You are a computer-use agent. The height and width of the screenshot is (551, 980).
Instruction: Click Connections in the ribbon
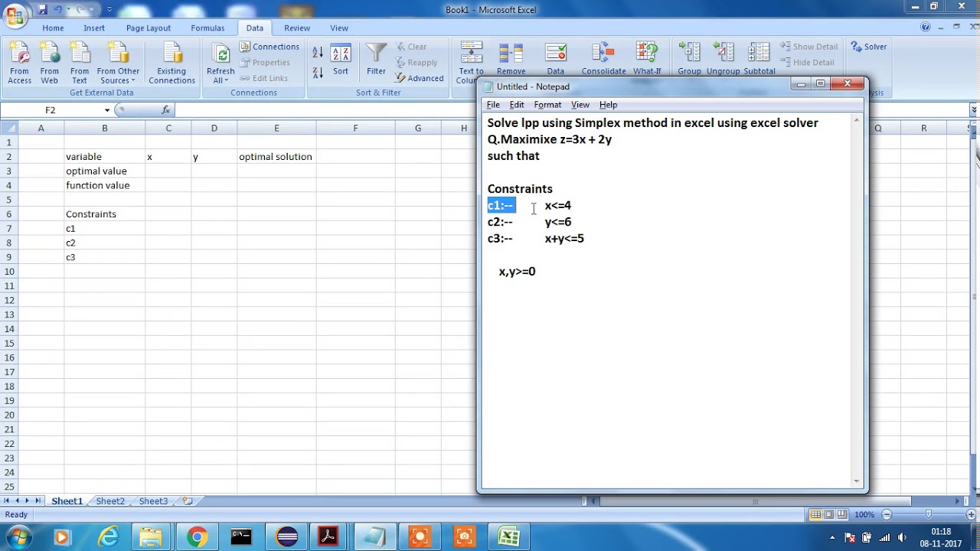[x=269, y=47]
